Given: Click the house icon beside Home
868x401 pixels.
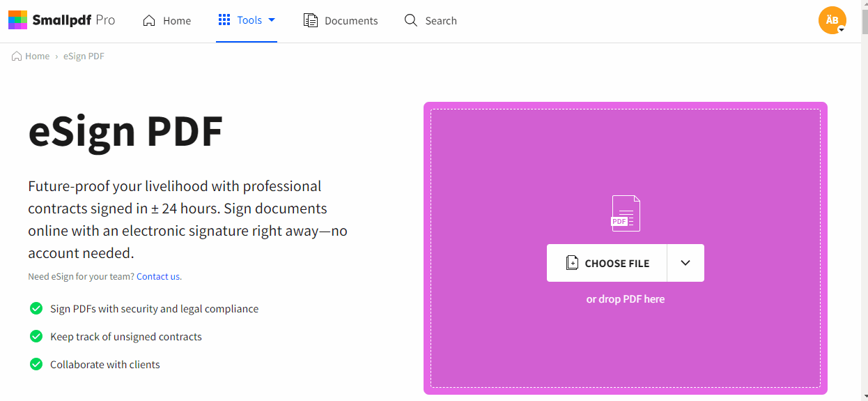Looking at the screenshot, I should [x=149, y=20].
